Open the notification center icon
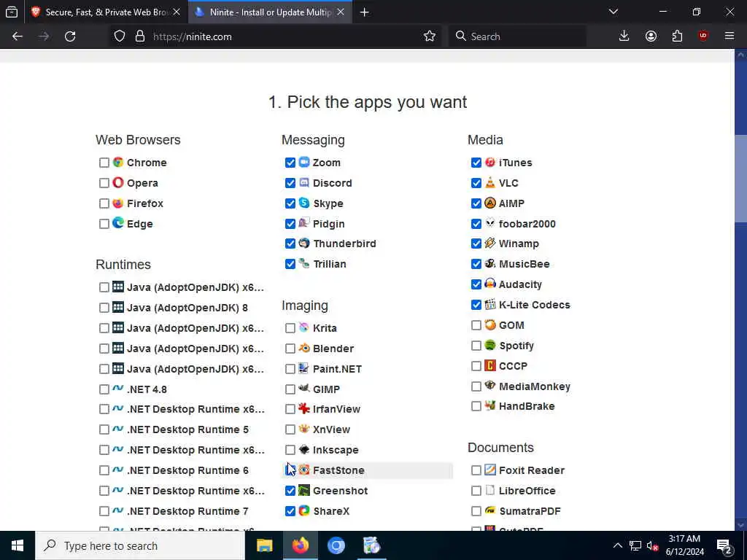Viewport: 747px width, 560px height. click(724, 545)
